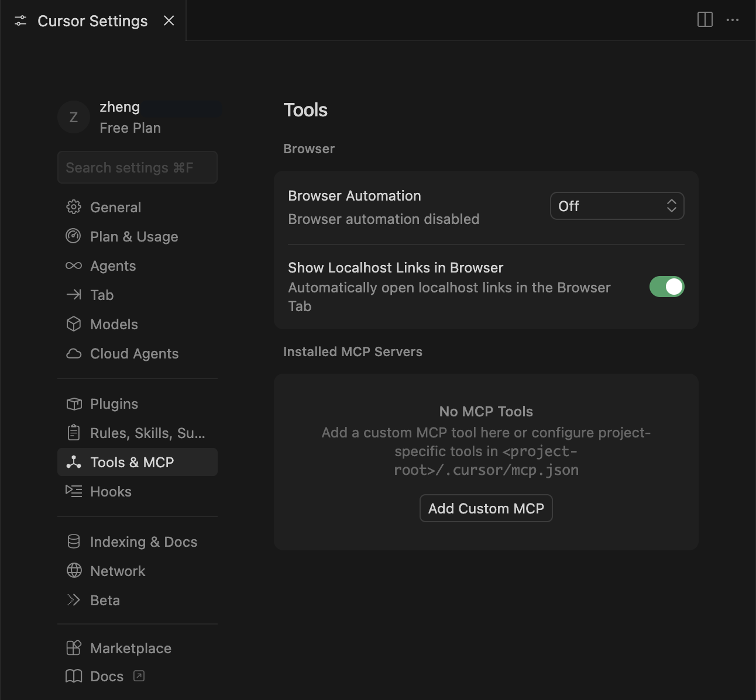Open the Browser Automation dropdown
756x700 pixels.
pos(617,206)
